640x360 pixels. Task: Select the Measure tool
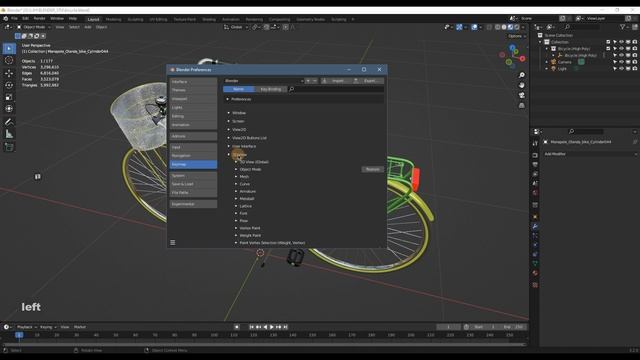click(9, 134)
